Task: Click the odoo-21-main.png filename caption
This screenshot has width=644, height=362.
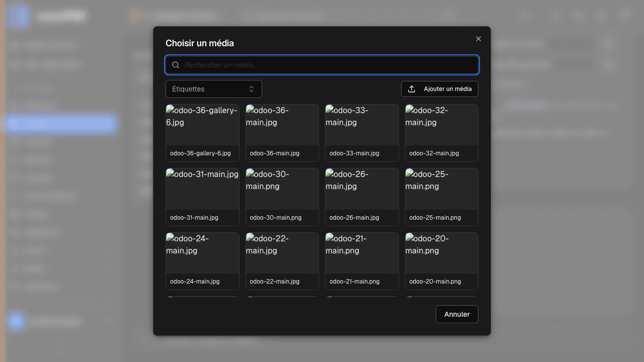Action: 355,282
